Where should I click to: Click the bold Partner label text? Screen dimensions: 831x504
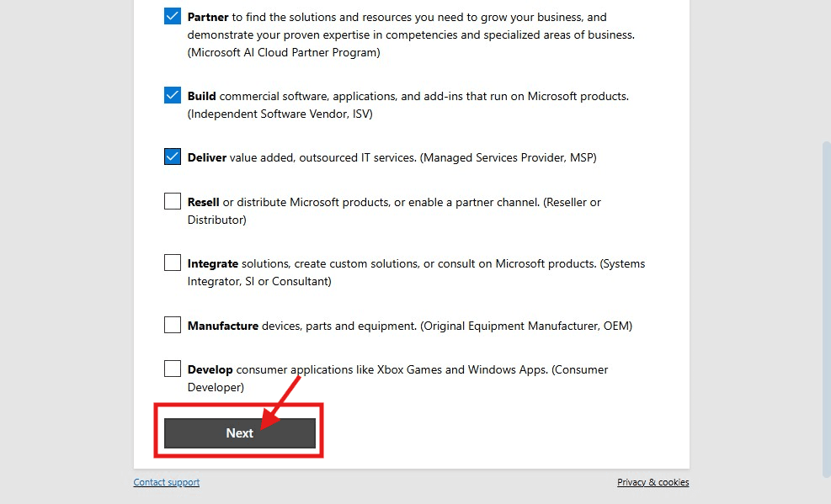[207, 17]
